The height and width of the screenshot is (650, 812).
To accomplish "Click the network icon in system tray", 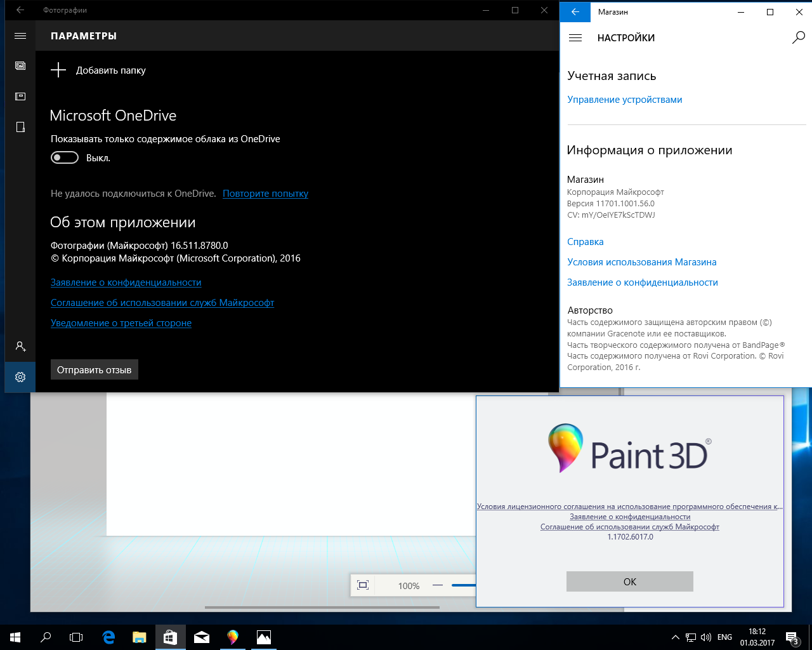I will click(x=691, y=637).
